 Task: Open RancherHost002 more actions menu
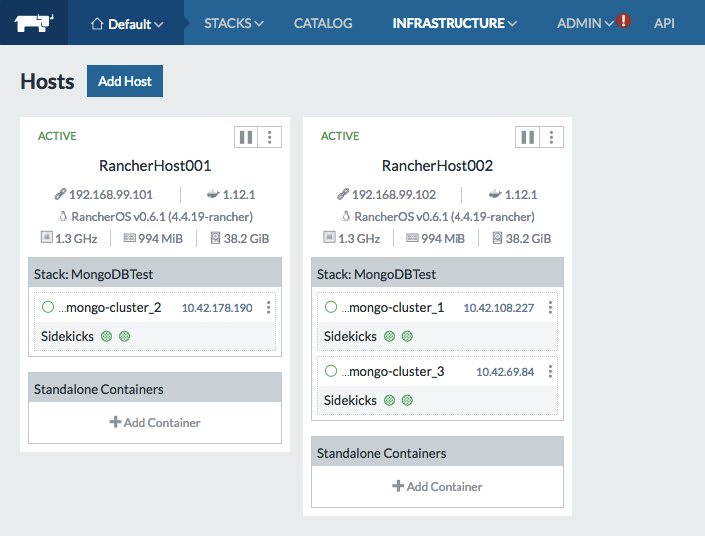point(551,137)
